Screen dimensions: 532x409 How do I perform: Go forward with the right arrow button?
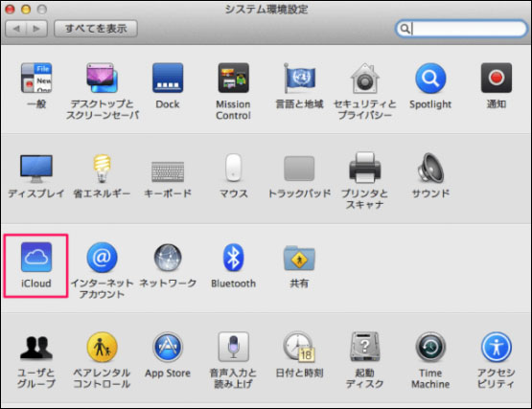[36, 29]
